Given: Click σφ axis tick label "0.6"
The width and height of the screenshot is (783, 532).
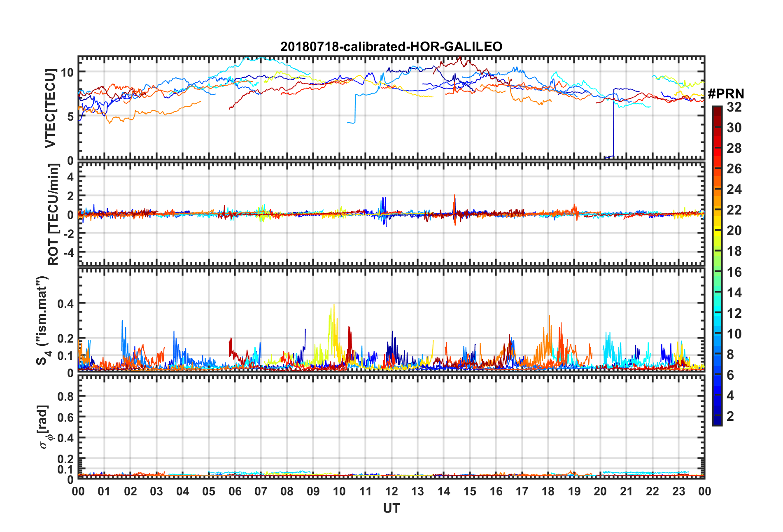Looking at the screenshot, I should point(65,418).
